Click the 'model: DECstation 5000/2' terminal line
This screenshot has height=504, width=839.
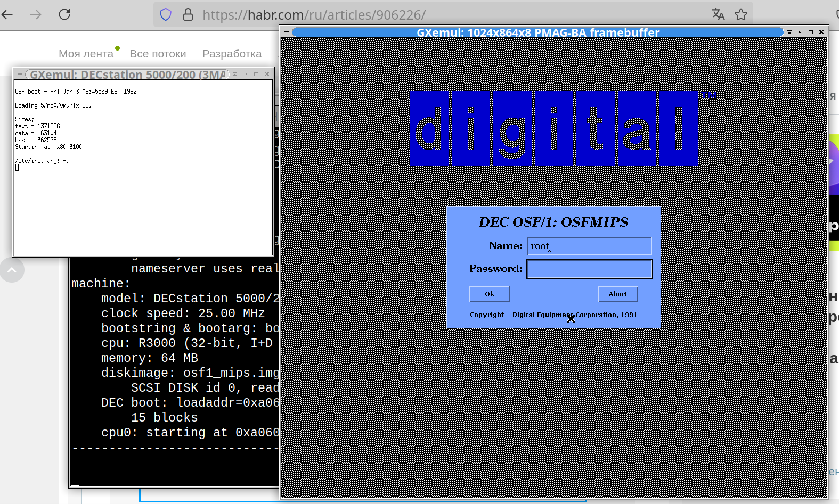190,299
